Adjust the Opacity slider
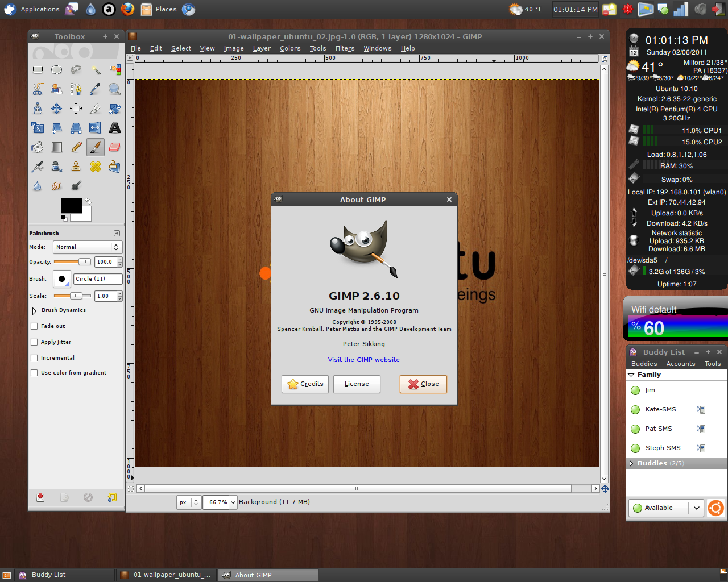Screen dimensions: 728x582 point(72,262)
